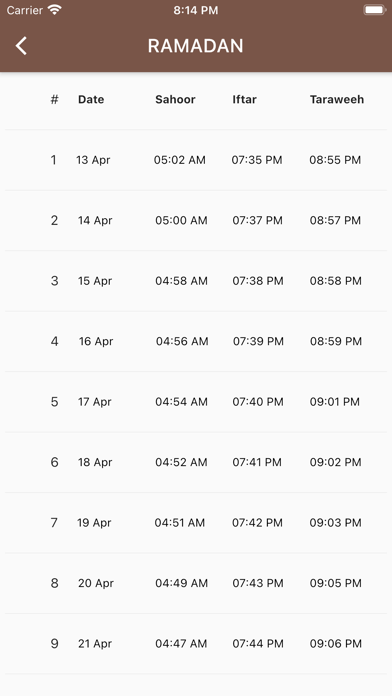Select the Sahoor column header
The height and width of the screenshot is (696, 392).
[x=175, y=99]
